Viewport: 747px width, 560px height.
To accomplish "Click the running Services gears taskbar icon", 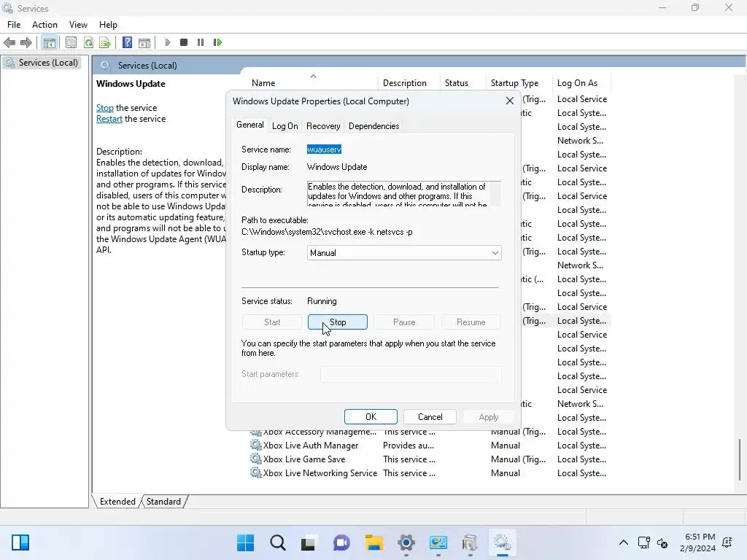I will click(502, 542).
